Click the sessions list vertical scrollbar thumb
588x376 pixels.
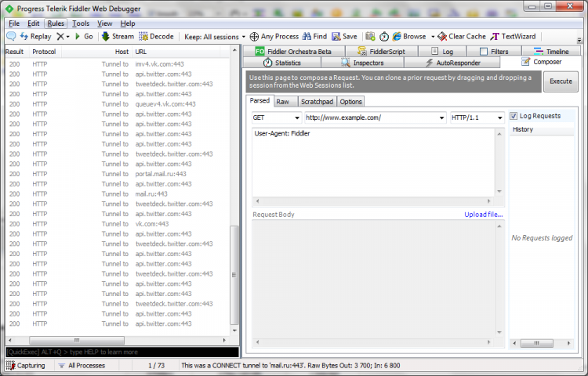pos(234,275)
